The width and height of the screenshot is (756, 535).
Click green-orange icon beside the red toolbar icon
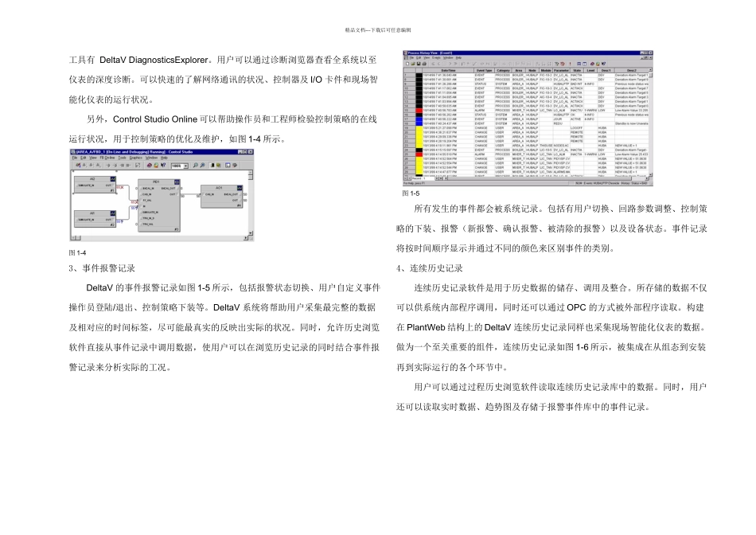tap(156, 166)
